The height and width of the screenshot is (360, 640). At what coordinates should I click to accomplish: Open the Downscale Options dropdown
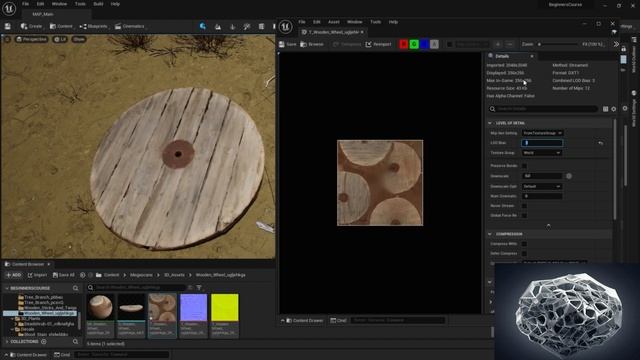coord(542,186)
